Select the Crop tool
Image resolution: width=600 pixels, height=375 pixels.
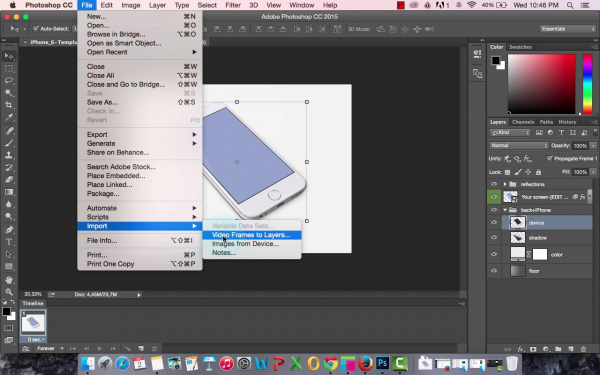click(9, 105)
